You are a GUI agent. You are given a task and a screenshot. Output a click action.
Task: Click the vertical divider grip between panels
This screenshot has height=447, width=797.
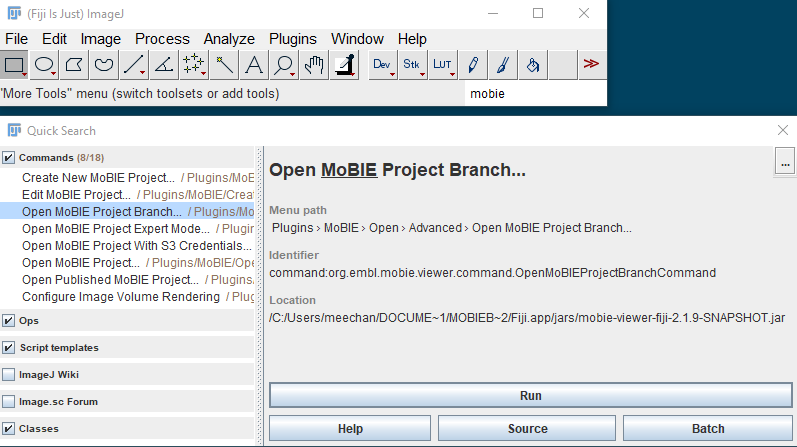(x=259, y=296)
